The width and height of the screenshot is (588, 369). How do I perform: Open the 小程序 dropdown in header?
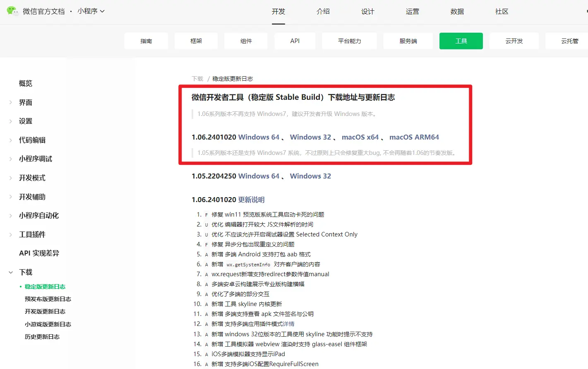91,11
